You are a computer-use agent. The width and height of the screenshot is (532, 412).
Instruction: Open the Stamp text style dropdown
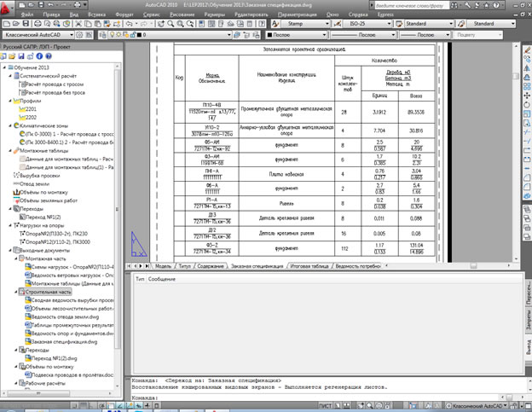pos(327,24)
